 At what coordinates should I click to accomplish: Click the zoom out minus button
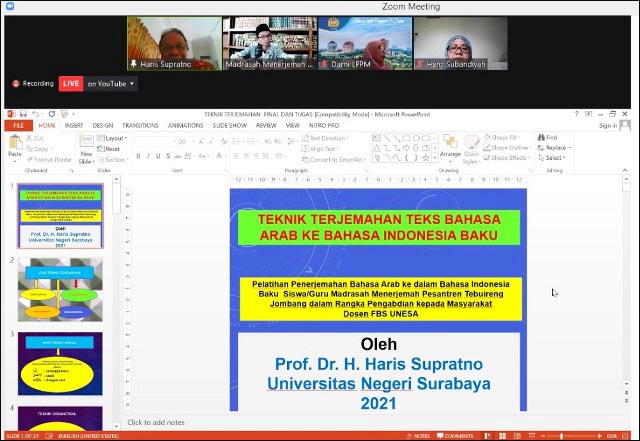coord(544,436)
